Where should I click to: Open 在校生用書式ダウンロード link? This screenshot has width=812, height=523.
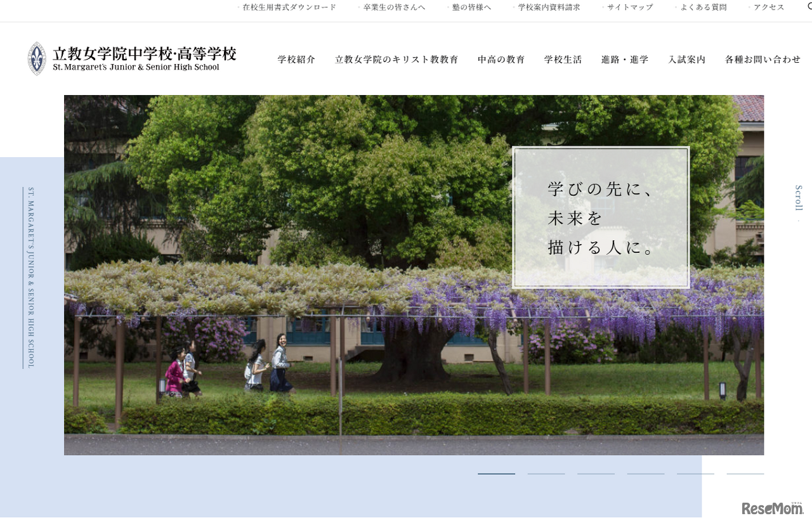click(x=289, y=8)
